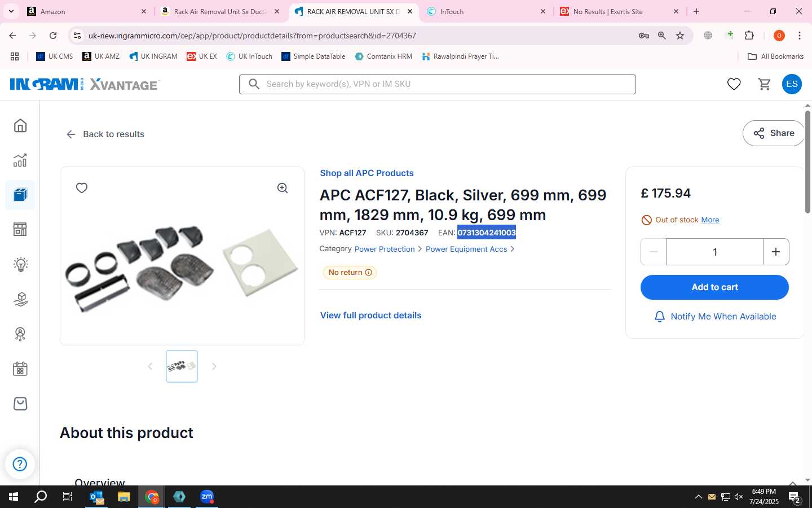Click the calendar icon in the sidebar
The width and height of the screenshot is (812, 508).
[x=20, y=369]
